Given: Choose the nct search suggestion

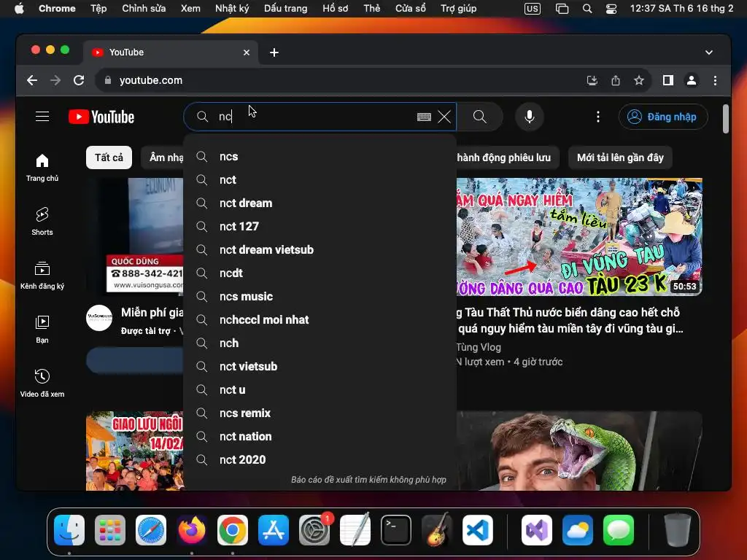Looking at the screenshot, I should [x=320, y=180].
